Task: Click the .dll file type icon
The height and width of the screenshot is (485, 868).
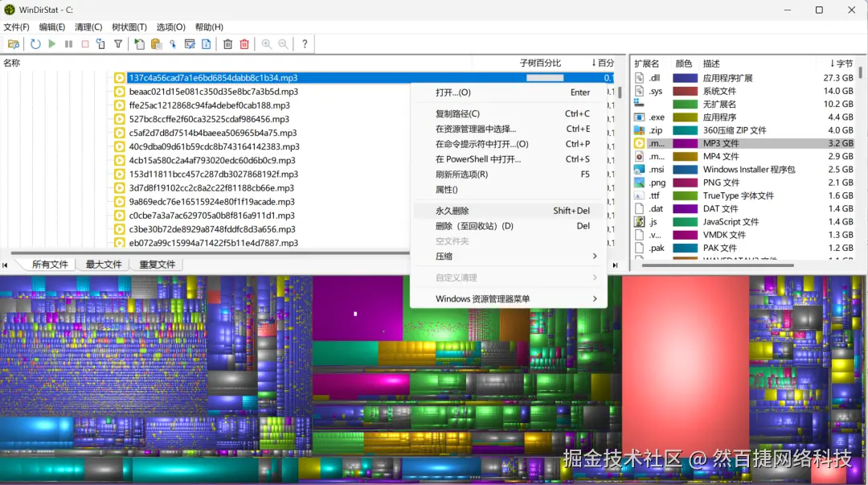Action: pos(640,77)
